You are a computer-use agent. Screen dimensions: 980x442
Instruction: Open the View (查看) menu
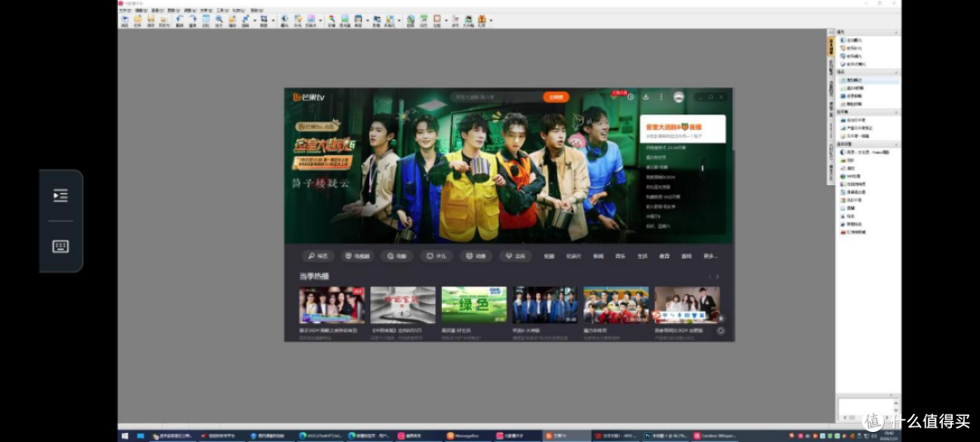pos(157,11)
